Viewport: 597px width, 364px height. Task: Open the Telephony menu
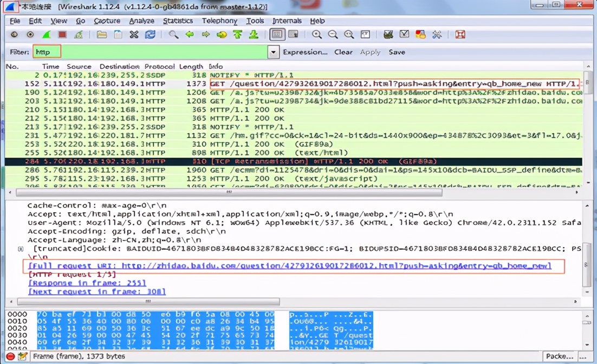[219, 21]
